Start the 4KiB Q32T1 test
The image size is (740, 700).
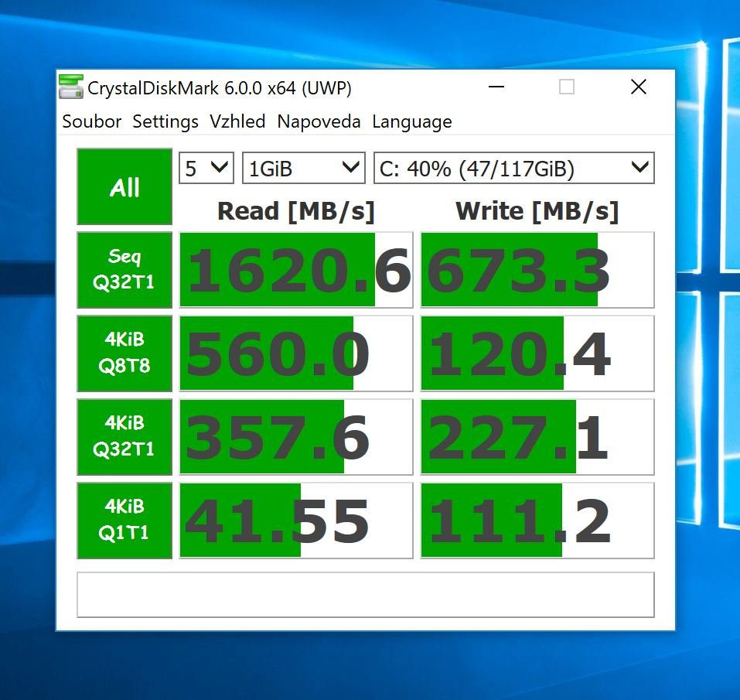[124, 436]
